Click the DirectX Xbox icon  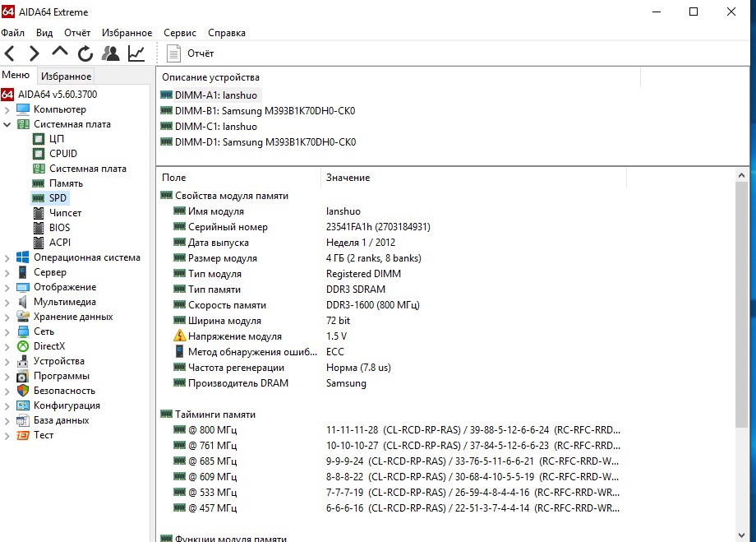point(23,346)
